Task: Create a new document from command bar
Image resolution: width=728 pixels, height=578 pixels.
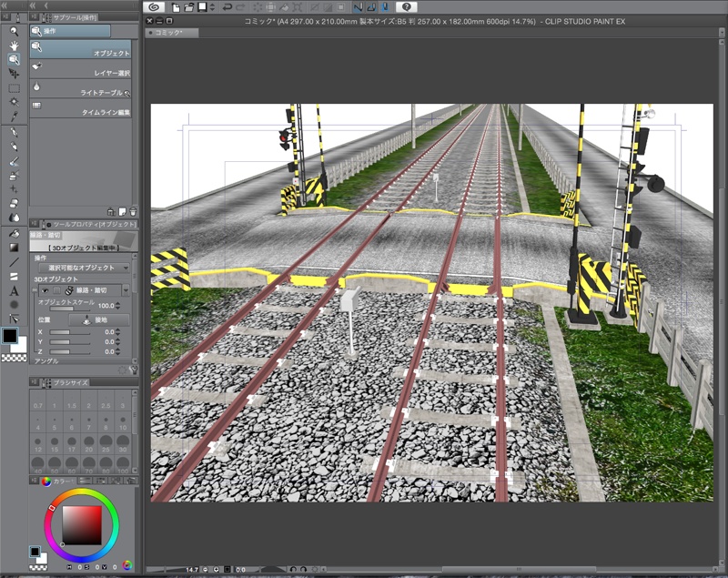Action: click(x=176, y=7)
